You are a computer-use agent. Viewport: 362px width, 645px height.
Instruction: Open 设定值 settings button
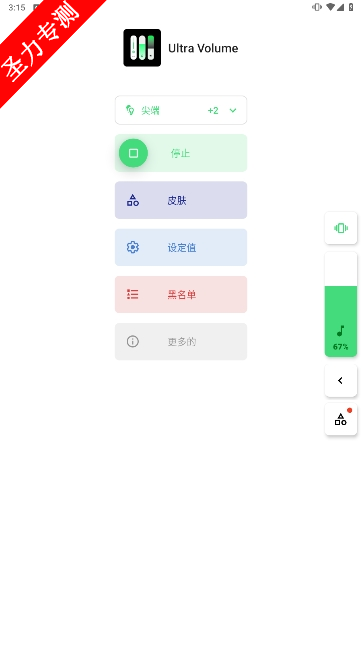(x=181, y=247)
